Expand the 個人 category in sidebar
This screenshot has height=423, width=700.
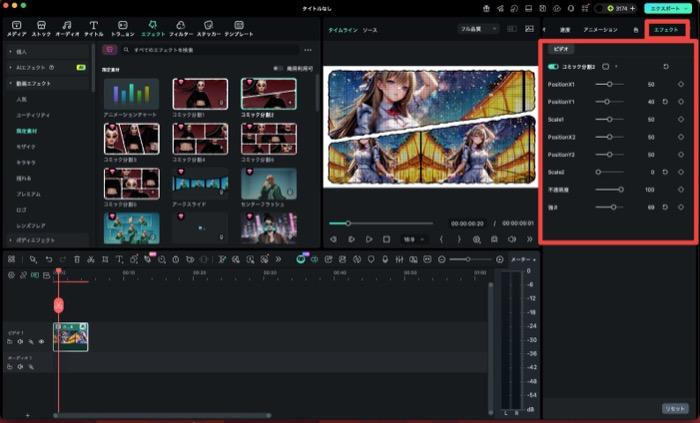[10, 52]
